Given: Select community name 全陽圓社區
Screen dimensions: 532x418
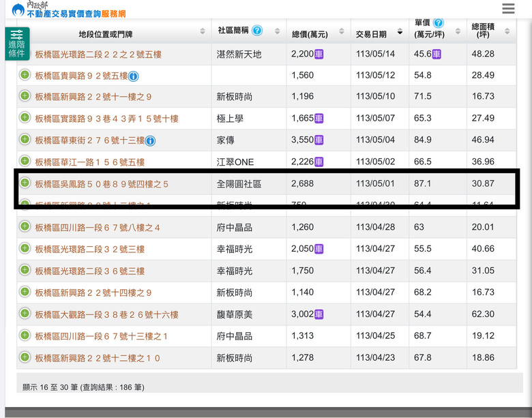Looking at the screenshot, I should 239,184.
